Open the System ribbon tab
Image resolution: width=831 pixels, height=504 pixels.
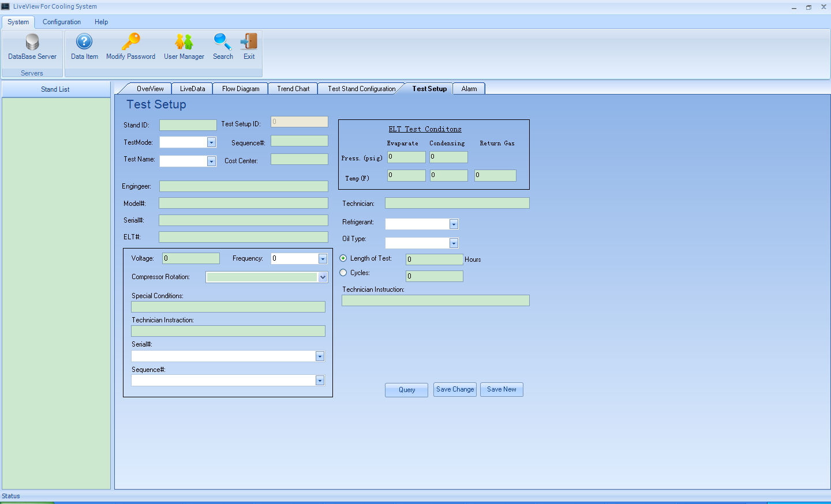pos(18,22)
